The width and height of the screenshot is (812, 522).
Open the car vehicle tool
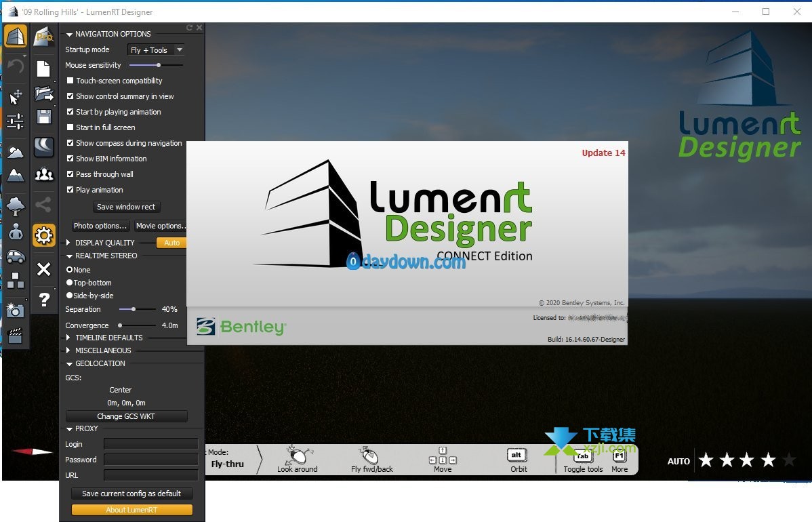coord(16,256)
